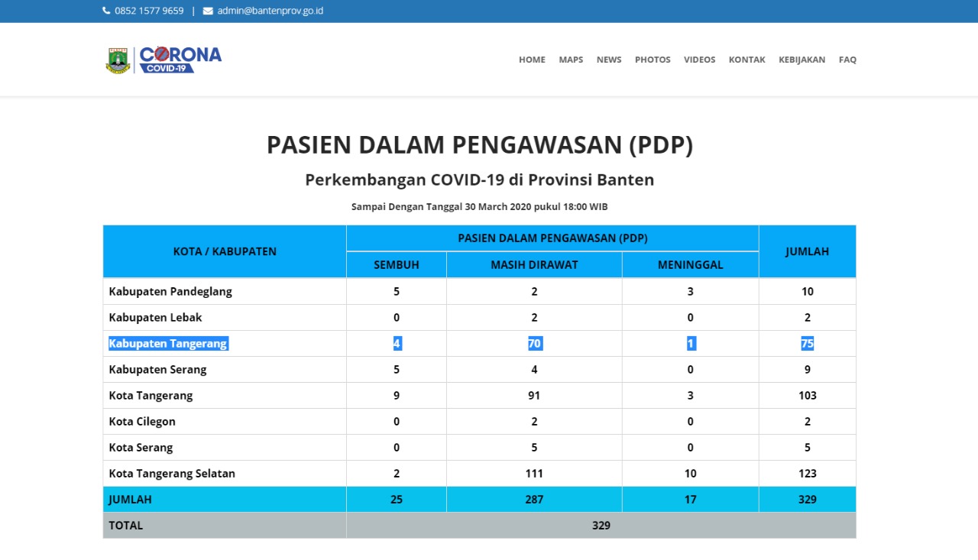The image size is (978, 560).
Task: Open the VIDEOS menu link
Action: (699, 60)
